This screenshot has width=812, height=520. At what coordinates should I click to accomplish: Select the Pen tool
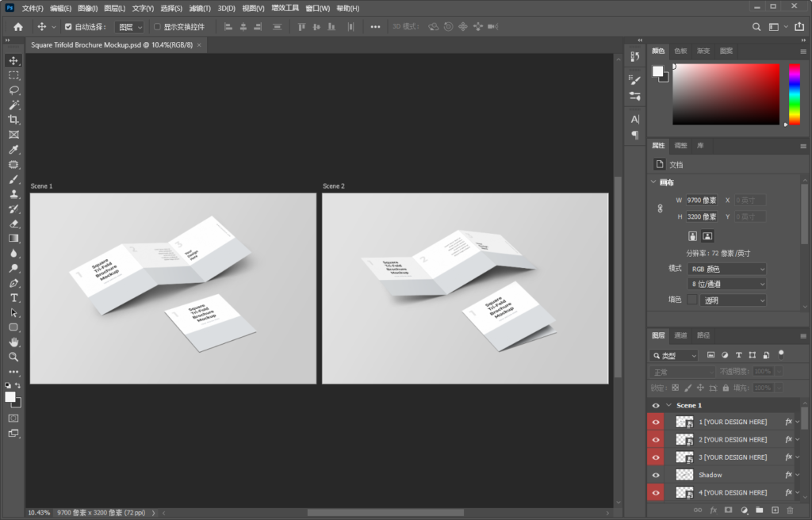point(13,283)
